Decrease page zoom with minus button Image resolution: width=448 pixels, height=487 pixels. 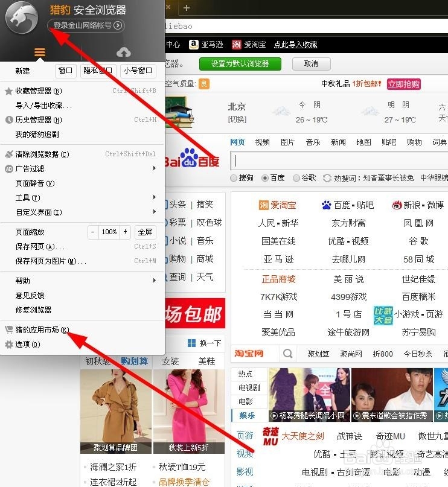pyautogui.click(x=92, y=232)
